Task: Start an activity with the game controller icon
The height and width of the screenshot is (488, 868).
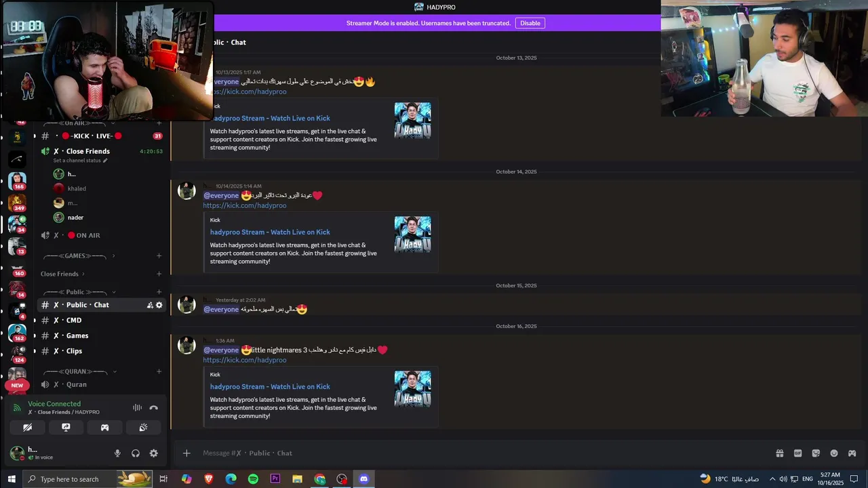Action: (x=104, y=428)
